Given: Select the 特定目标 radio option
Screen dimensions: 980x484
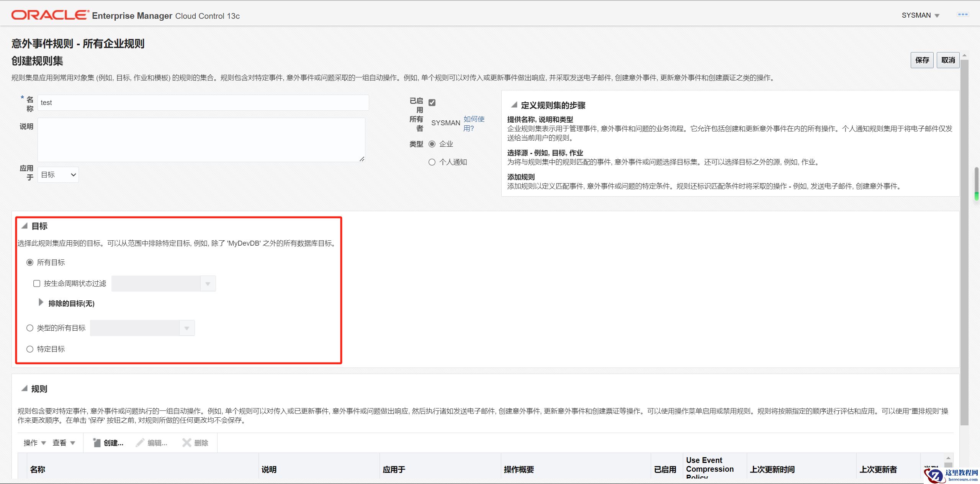Looking at the screenshot, I should pos(30,349).
